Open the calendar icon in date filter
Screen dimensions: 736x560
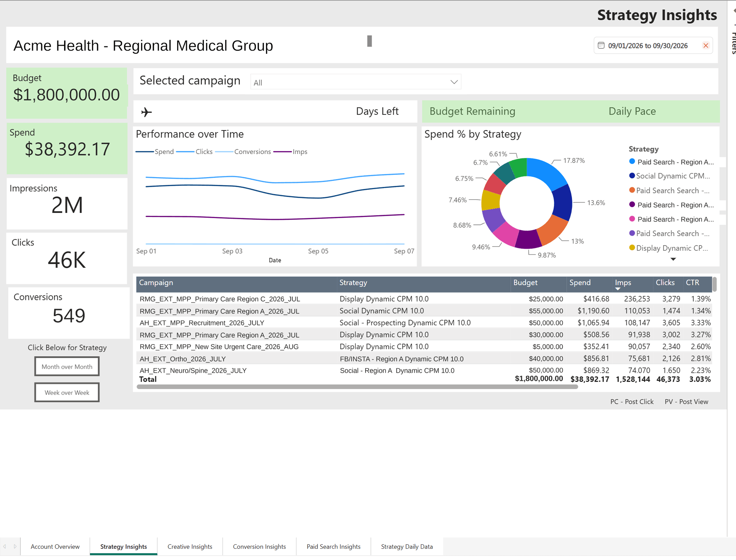(601, 45)
